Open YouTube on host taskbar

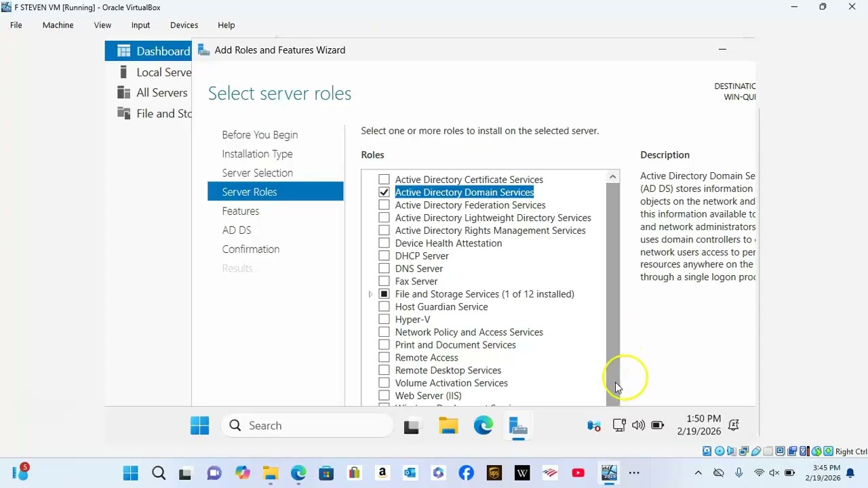pos(578,473)
